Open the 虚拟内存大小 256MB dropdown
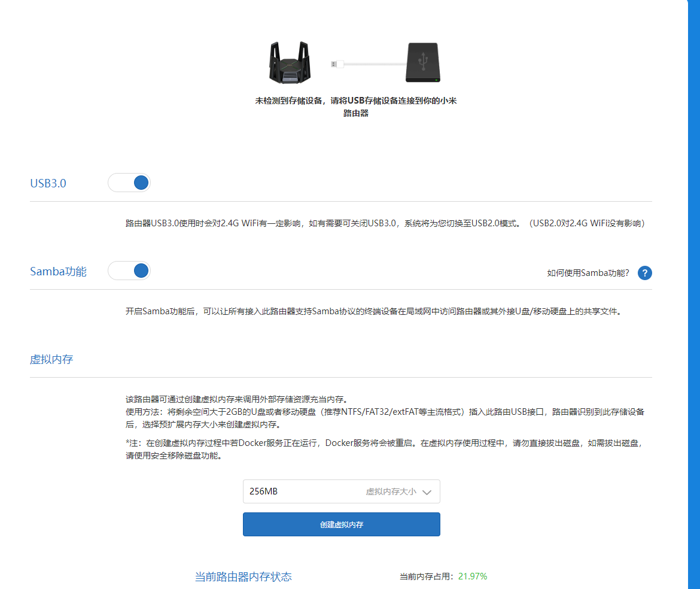The image size is (700, 589). (x=342, y=491)
